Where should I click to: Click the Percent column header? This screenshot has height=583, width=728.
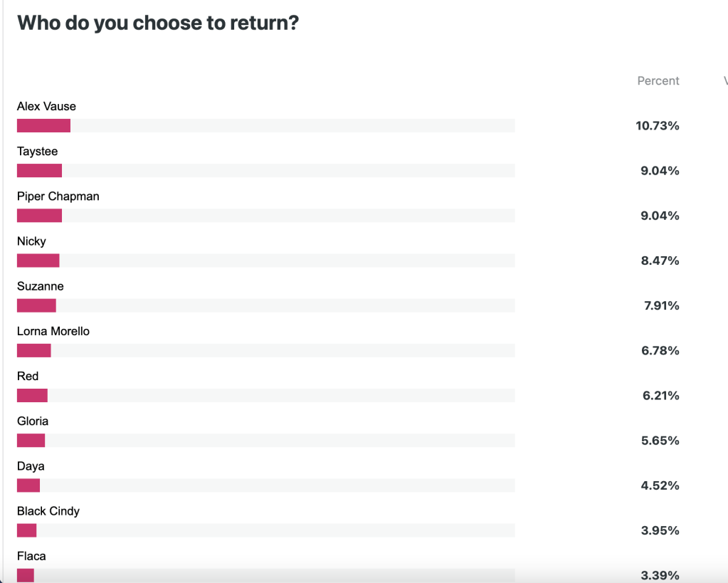pos(658,81)
